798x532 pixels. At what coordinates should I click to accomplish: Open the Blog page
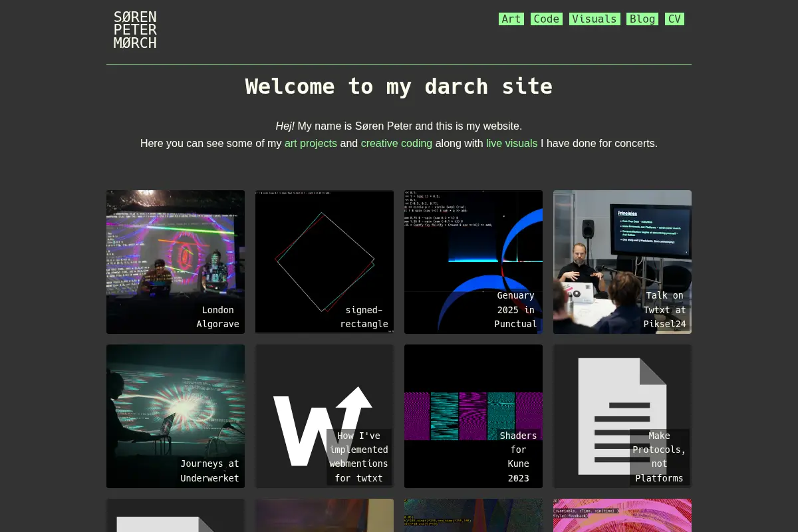coord(642,19)
